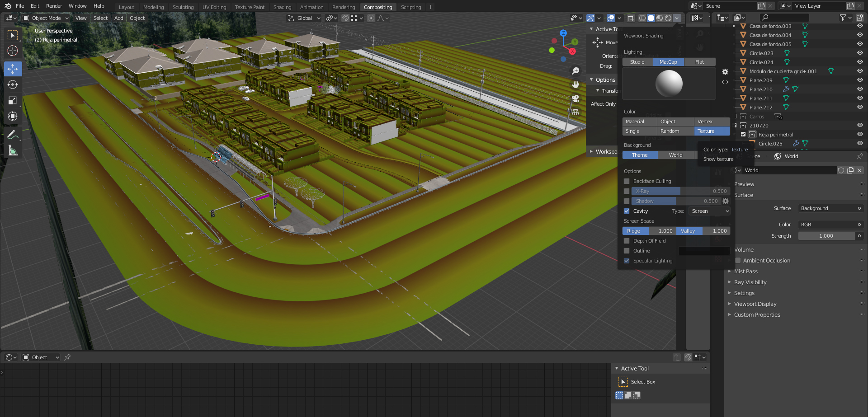Choose Random color type
Viewport: 868px width, 417px height.
pos(675,131)
